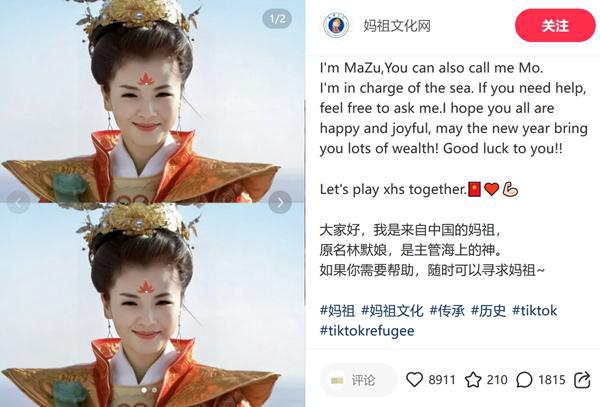Click the share arrow icon
The height and width of the screenshot is (407, 600).
point(582,380)
